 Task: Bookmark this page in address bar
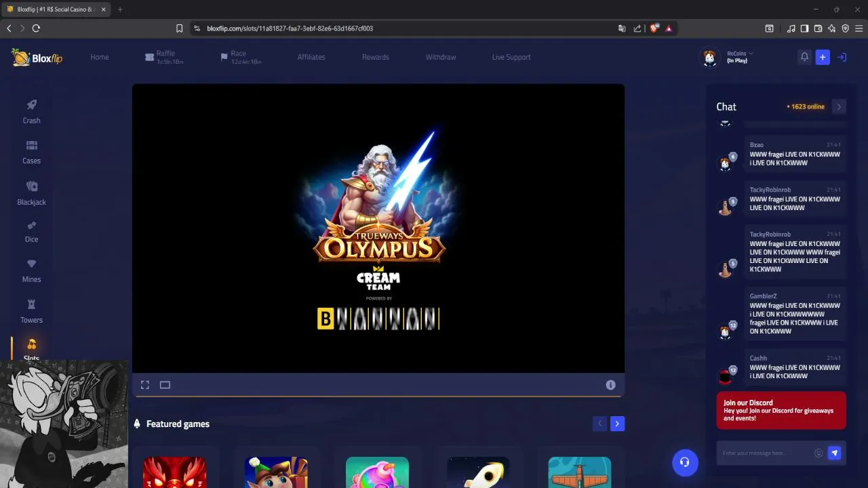pyautogui.click(x=179, y=28)
